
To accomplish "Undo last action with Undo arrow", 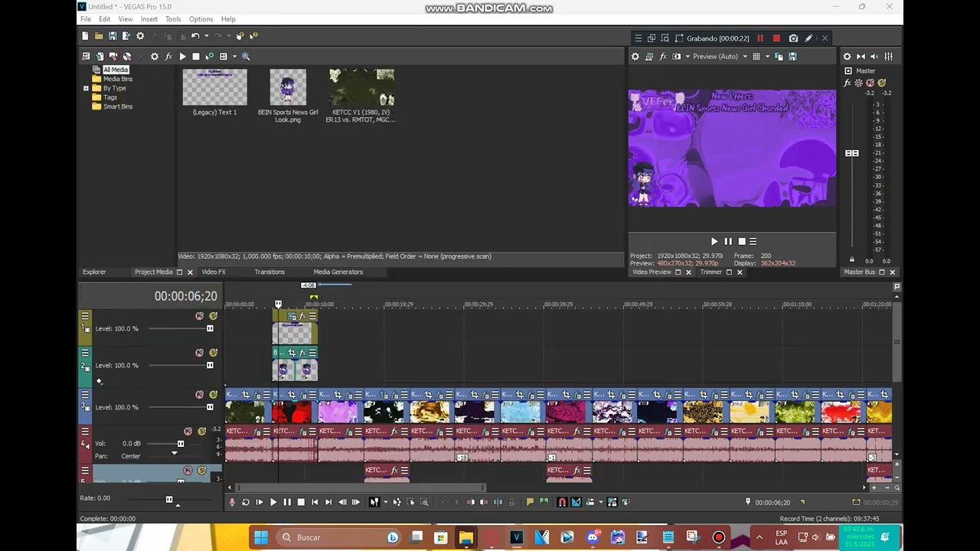I will pyautogui.click(x=195, y=36).
